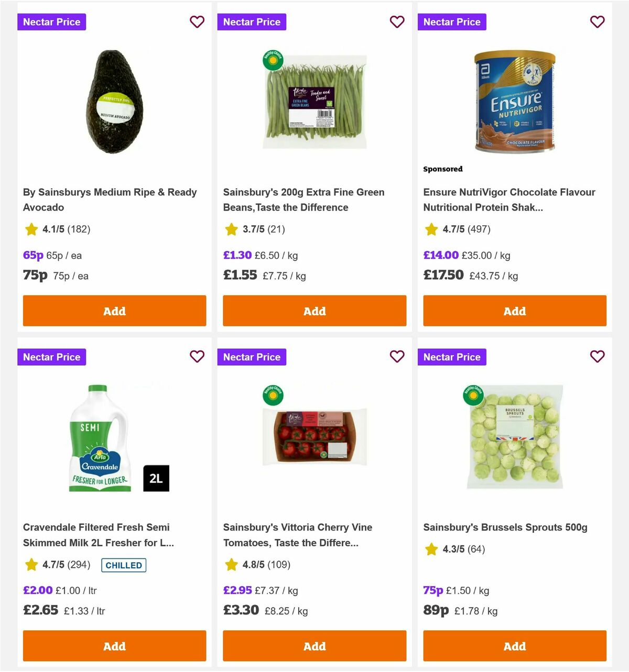Viewport: 629px width, 672px height.
Task: Click the Healthy Choice sunflower on Brussels Sprouts
Action: 473,395
